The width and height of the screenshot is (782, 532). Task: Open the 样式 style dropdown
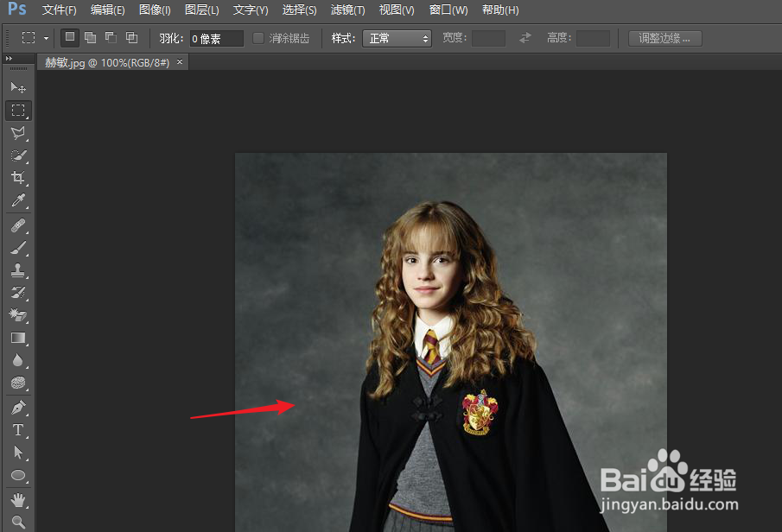(x=397, y=38)
